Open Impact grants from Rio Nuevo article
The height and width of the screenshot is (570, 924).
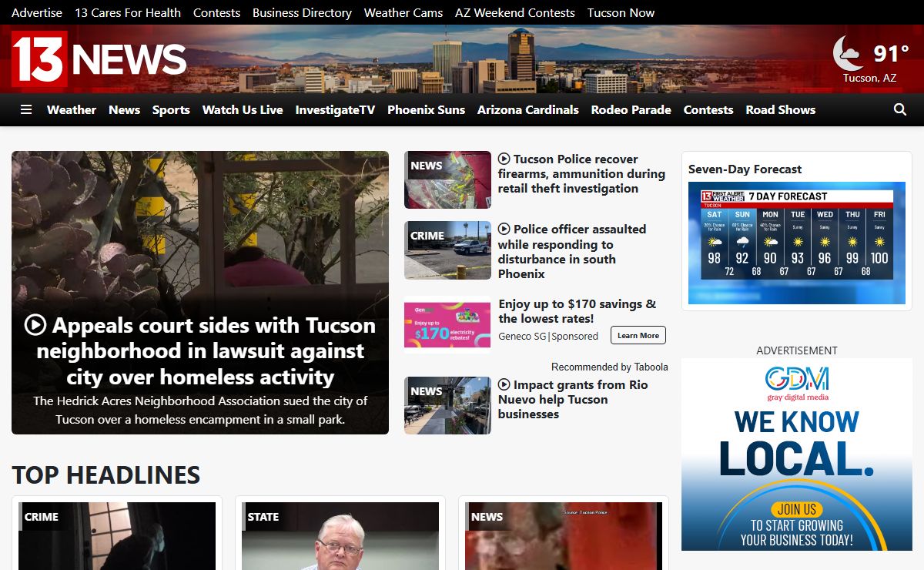[x=574, y=399]
